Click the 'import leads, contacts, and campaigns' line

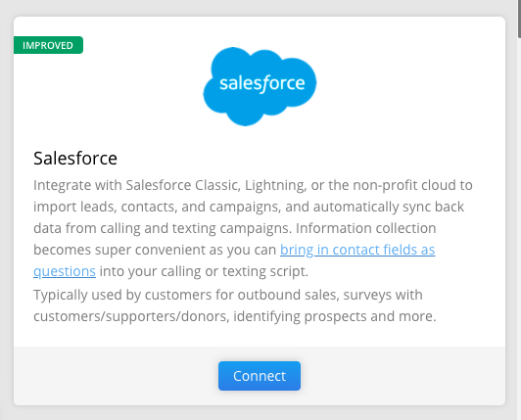pos(249,207)
